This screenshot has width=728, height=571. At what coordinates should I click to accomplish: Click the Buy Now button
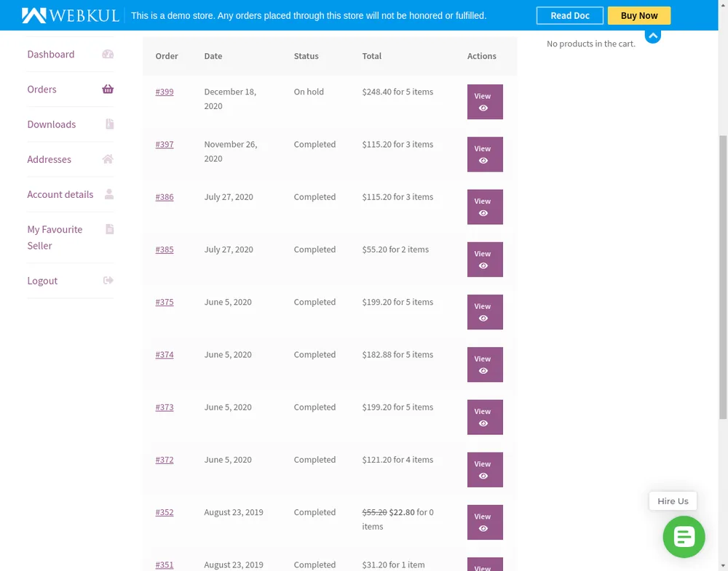(639, 15)
